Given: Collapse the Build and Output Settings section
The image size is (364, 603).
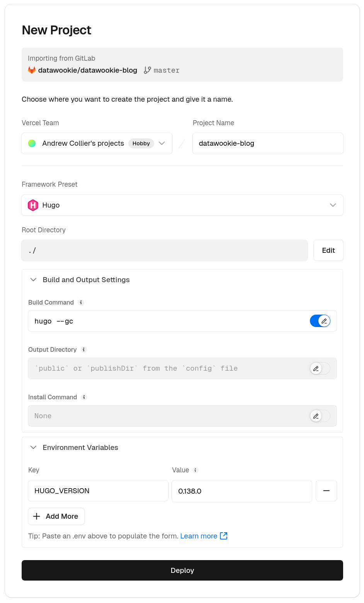Looking at the screenshot, I should (x=34, y=280).
